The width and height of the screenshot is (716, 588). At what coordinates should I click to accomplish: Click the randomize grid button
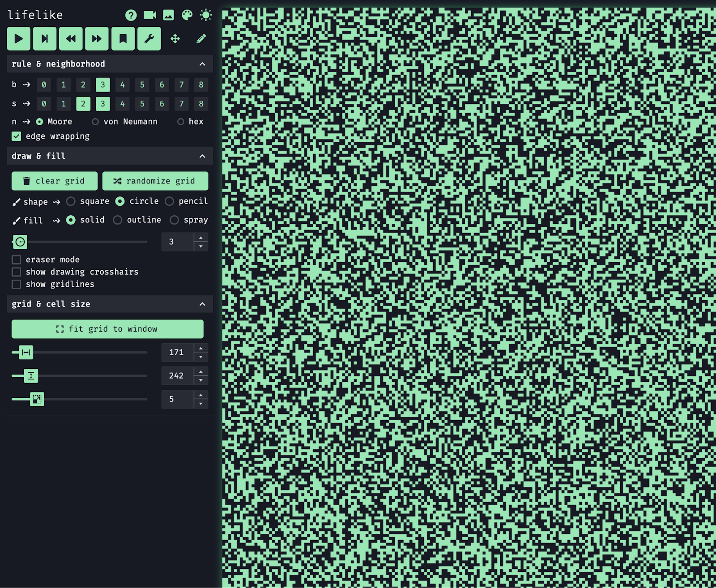tap(155, 181)
